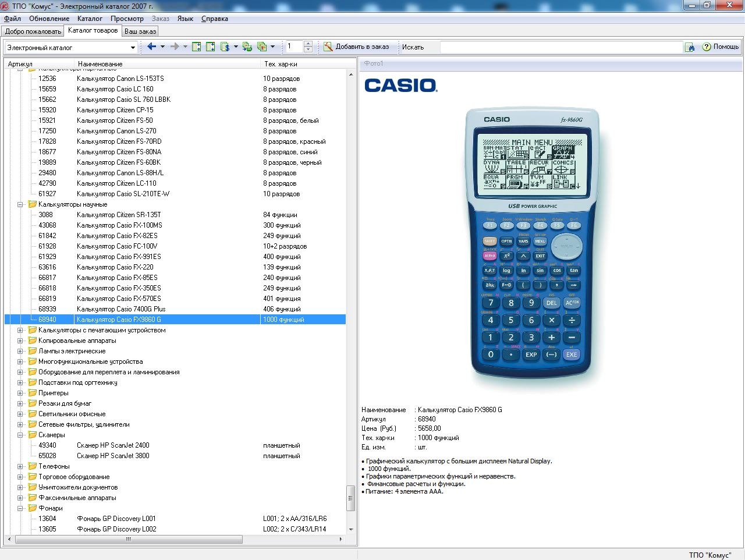Select Калькулятор Canon LS-153TS row

(x=175, y=79)
